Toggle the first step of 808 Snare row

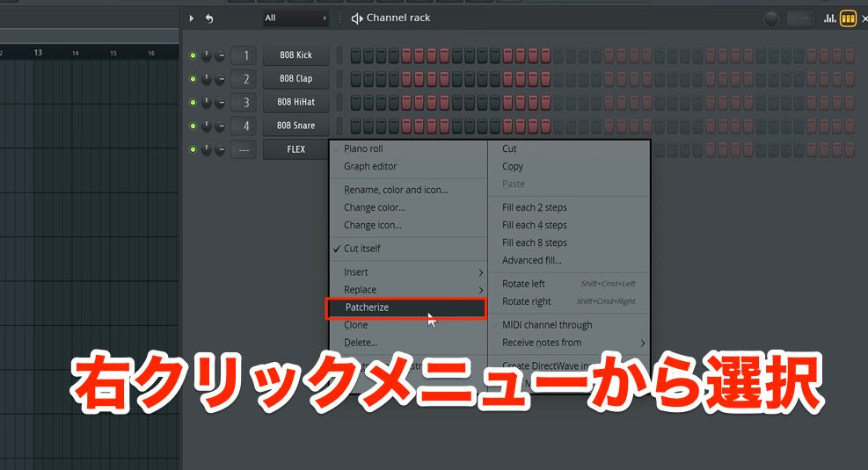pos(355,127)
